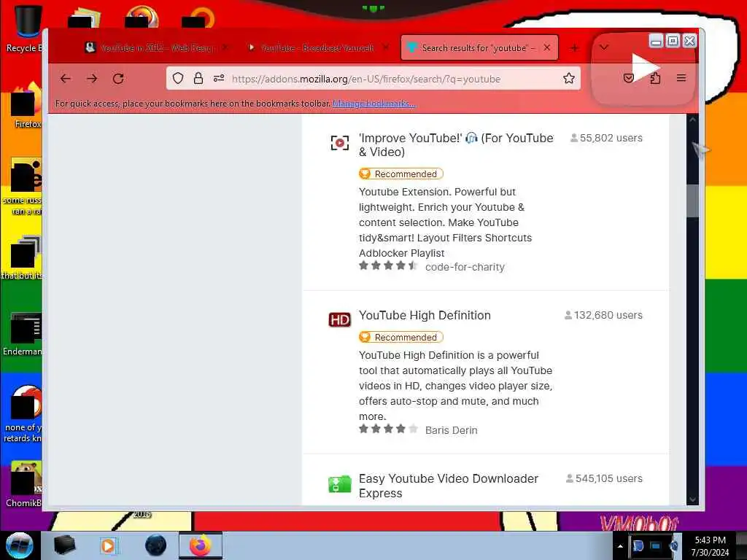Click the Improve YouTube add-on icon
747x560 pixels.
pyautogui.click(x=340, y=142)
